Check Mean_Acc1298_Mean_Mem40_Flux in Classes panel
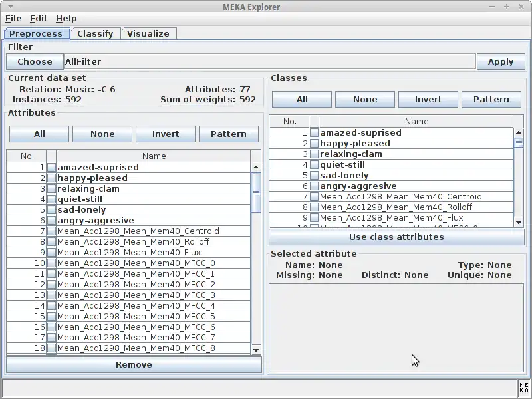Image resolution: width=532 pixels, height=399 pixels. (313, 217)
